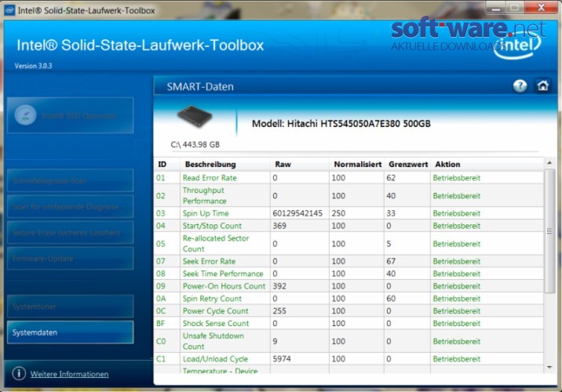Go to the home screen icon

coord(542,86)
